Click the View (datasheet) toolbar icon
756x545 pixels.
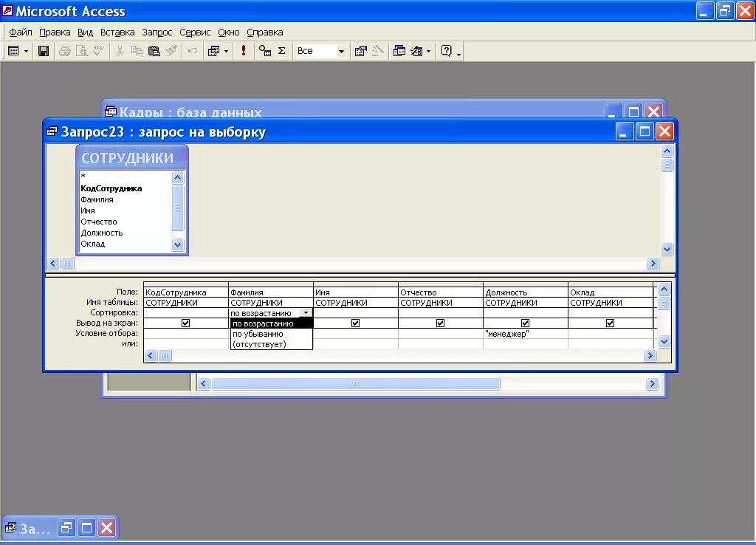[x=13, y=51]
